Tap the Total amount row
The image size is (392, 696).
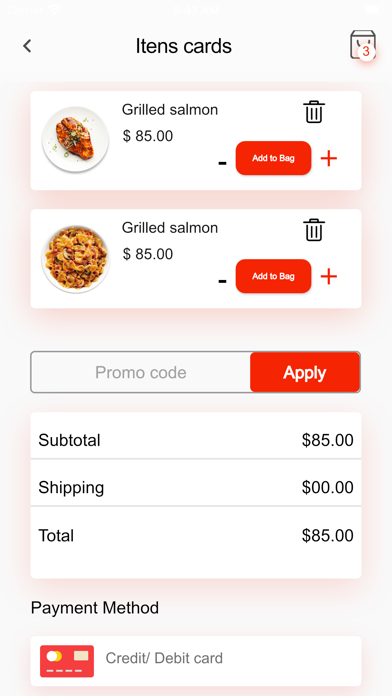click(196, 536)
